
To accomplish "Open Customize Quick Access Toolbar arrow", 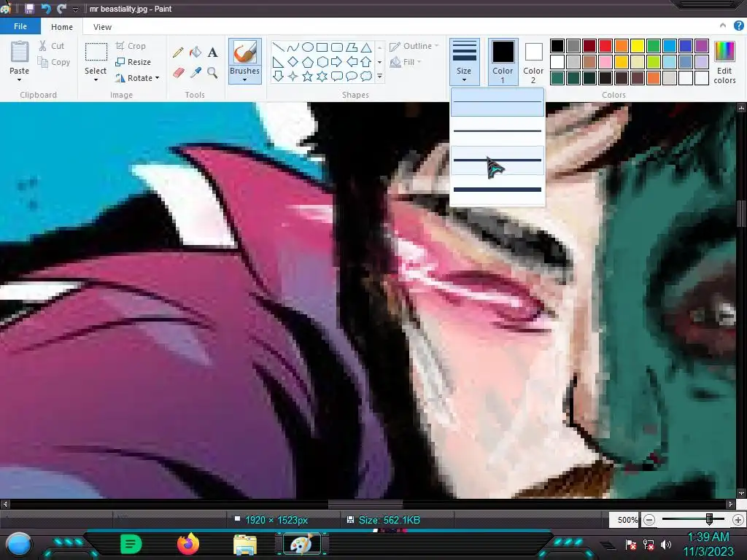I will tap(75, 9).
